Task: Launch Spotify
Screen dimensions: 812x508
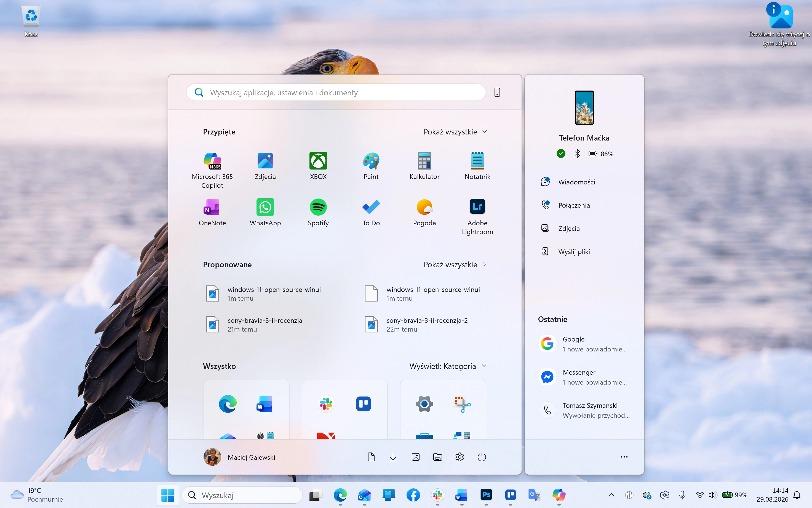Action: pyautogui.click(x=318, y=212)
